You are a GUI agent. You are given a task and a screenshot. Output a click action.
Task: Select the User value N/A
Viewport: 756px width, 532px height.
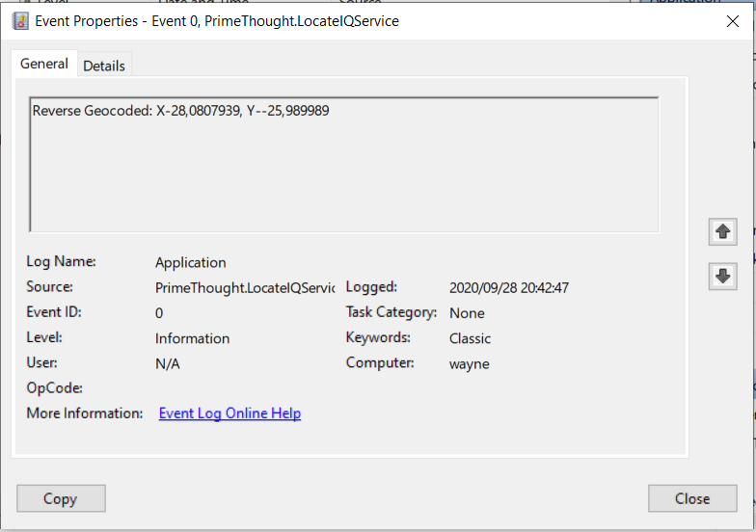click(168, 363)
